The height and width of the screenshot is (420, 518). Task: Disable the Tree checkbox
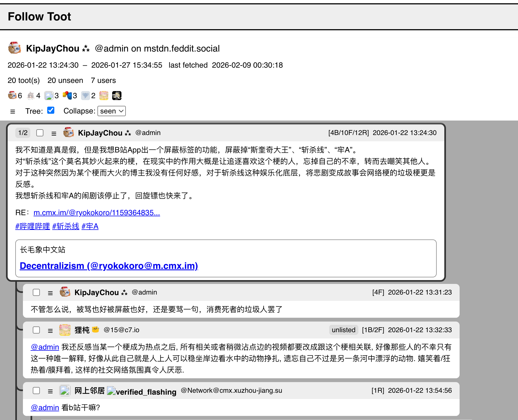pos(51,110)
